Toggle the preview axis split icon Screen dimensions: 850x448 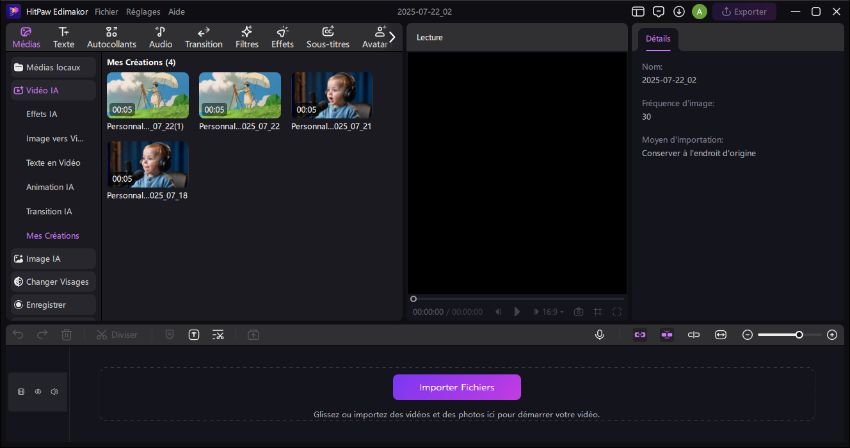point(693,335)
